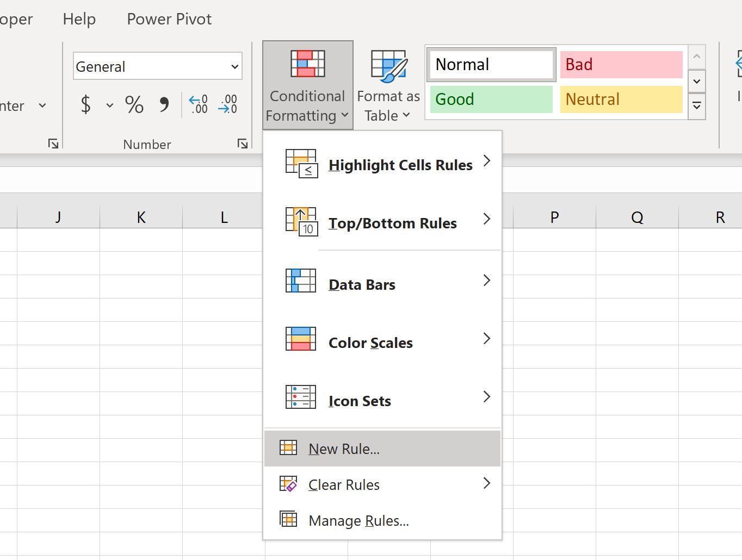
Task: Apply the Bad cell style
Action: click(621, 65)
